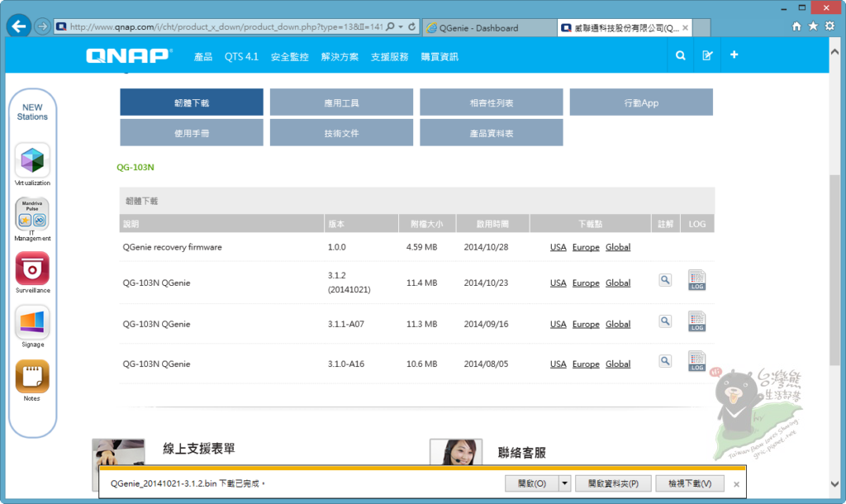Open LOG file icon for 3.1.1-A07
The image size is (846, 504).
point(696,321)
